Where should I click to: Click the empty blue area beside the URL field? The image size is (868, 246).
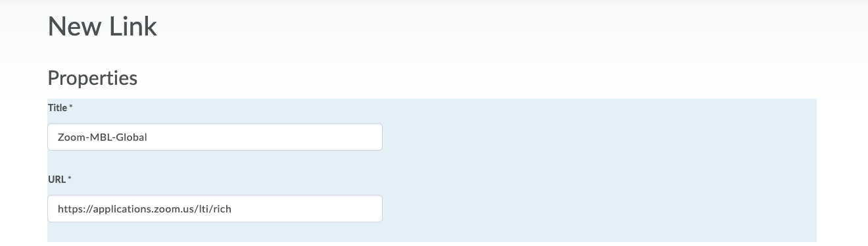click(598, 209)
